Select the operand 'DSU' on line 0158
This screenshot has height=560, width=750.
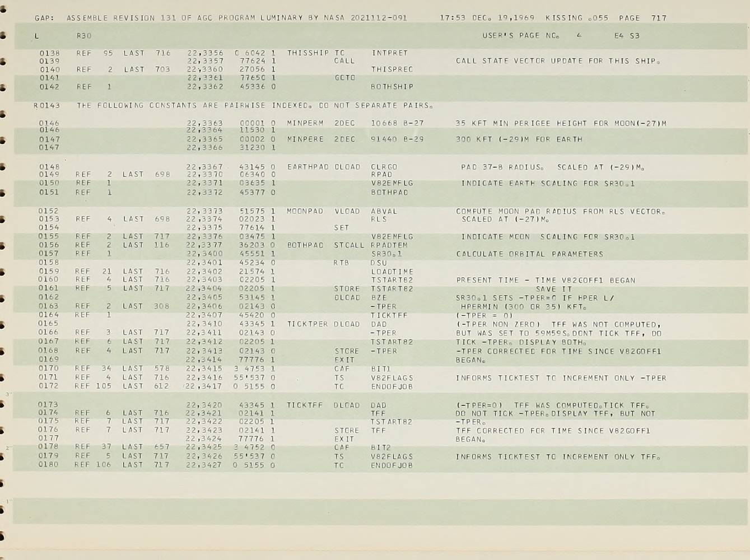(379, 263)
